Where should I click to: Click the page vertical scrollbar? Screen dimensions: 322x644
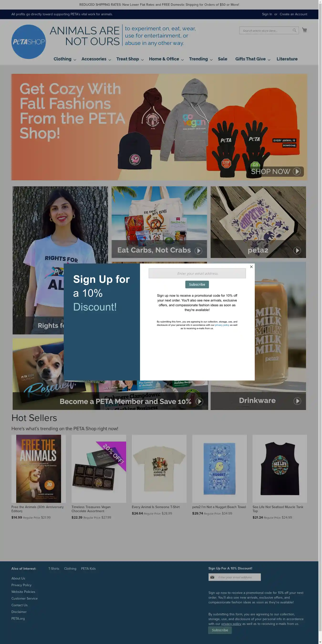pos(320,322)
